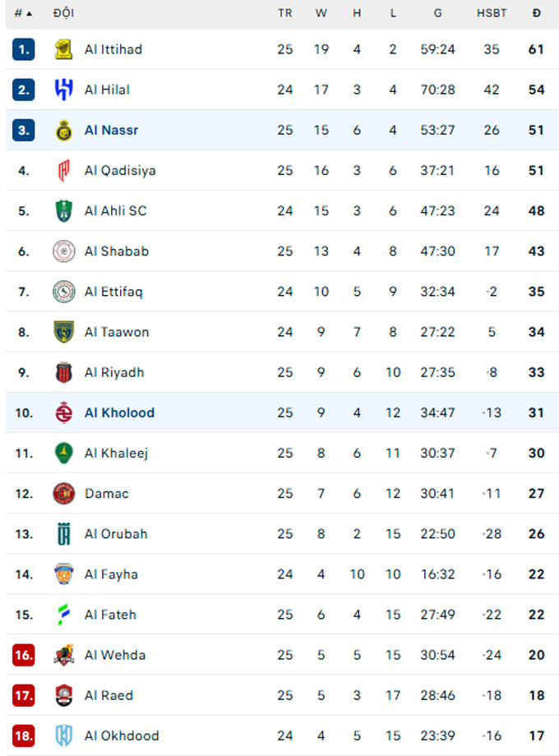The image size is (559, 756).
Task: Open the Al Kholood team link
Action: 119,413
